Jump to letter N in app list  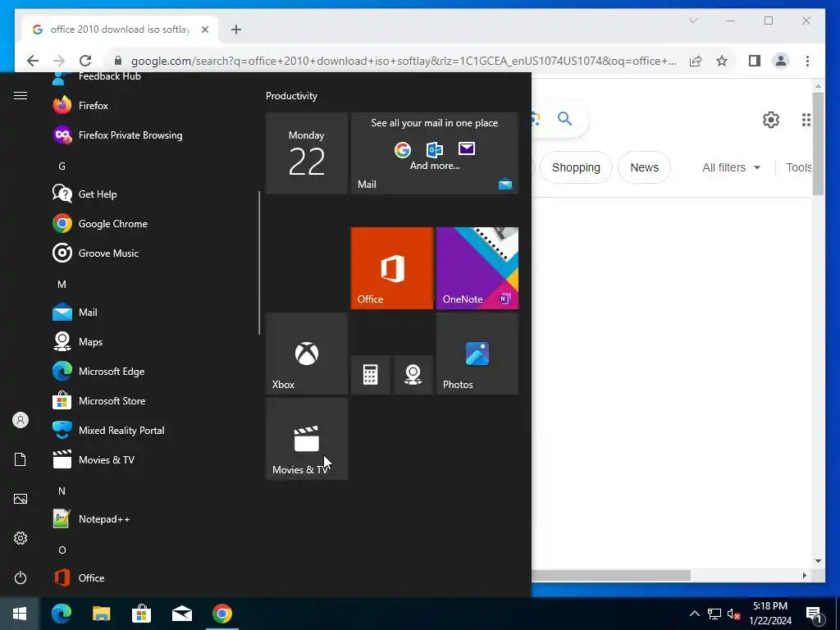(x=62, y=491)
